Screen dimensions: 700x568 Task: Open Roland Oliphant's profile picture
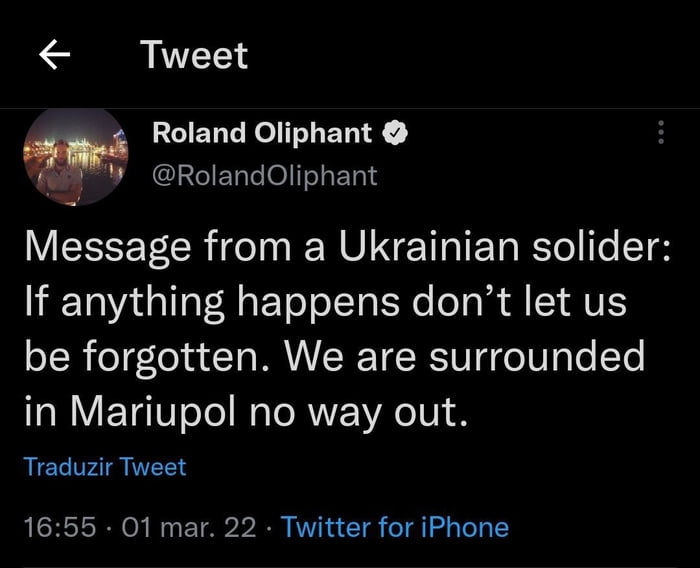coord(76,154)
